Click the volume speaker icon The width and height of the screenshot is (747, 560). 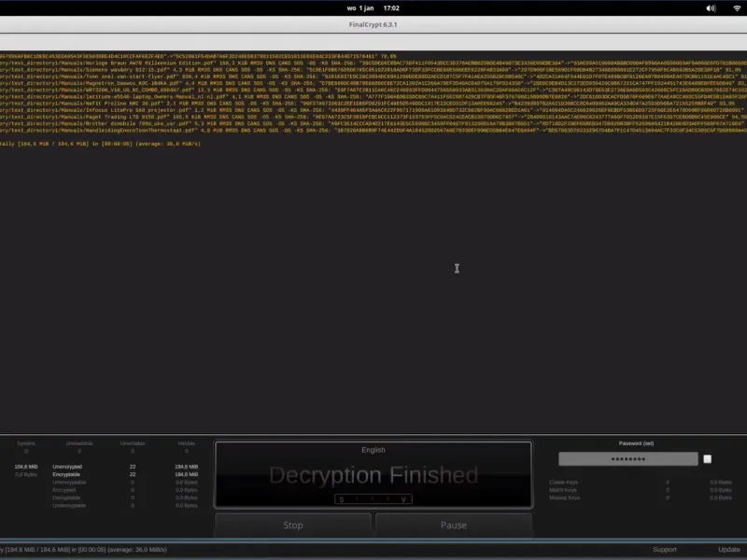tap(711, 8)
